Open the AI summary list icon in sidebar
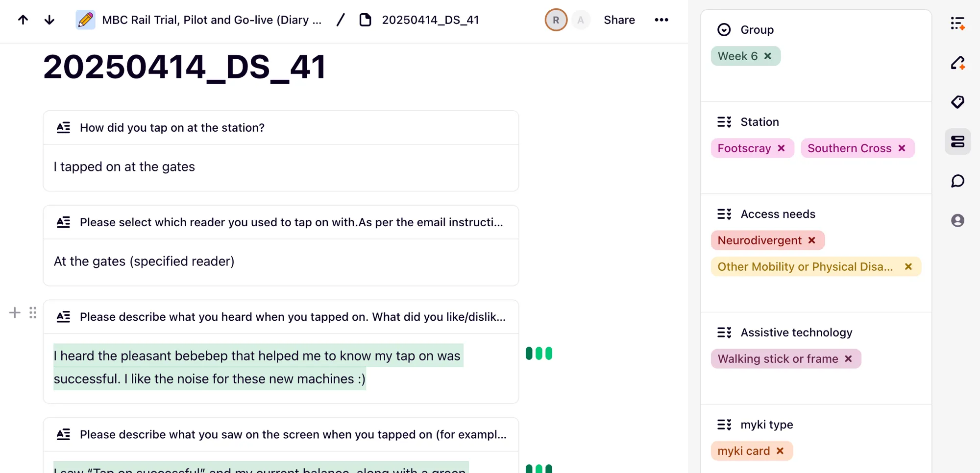980x473 pixels. 958,24
